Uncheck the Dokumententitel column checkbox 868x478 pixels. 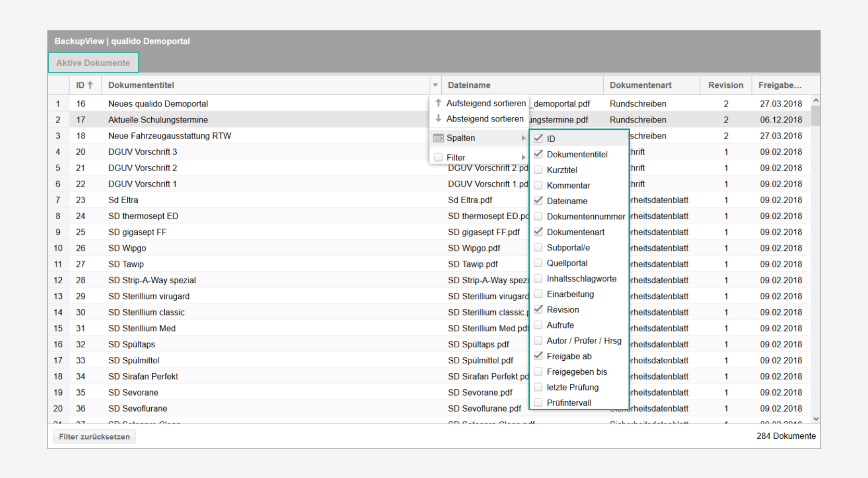coord(538,154)
